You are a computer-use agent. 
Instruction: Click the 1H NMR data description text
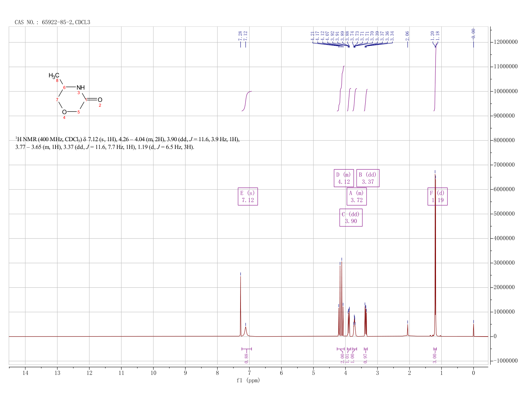[127, 143]
